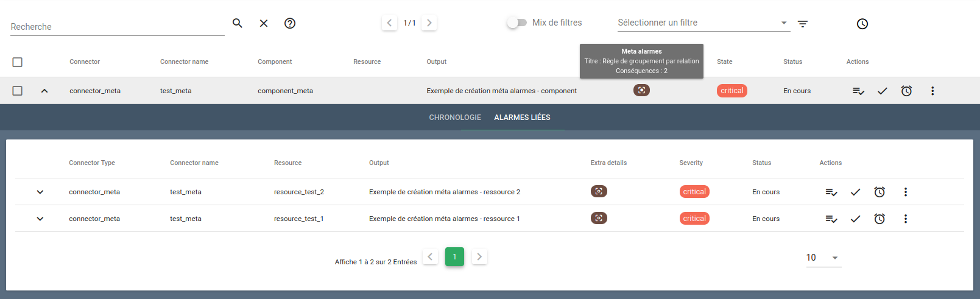Open the live reporting clock icon
This screenshot has height=299, width=980.
click(862, 24)
